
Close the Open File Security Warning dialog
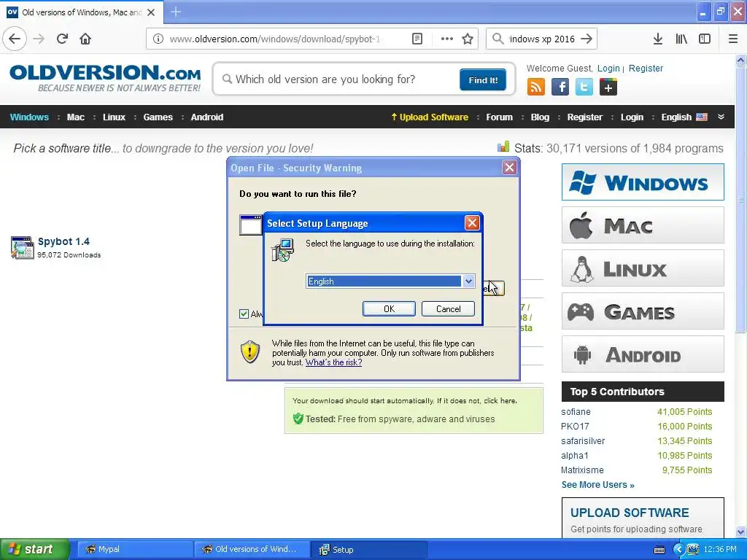click(509, 168)
